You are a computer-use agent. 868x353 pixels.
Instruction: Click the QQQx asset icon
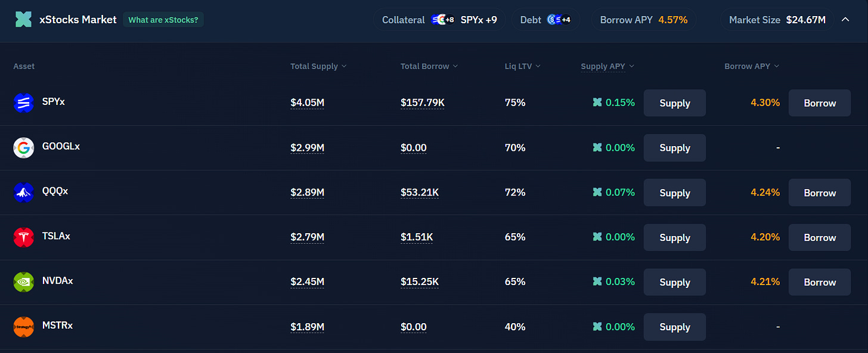pyautogui.click(x=24, y=193)
